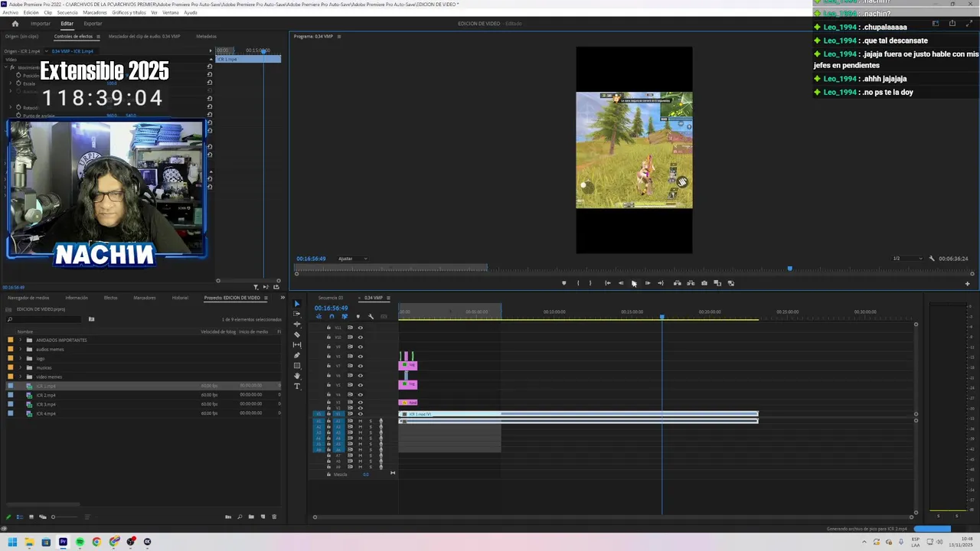Open panel overflow chevrons beside Project tab
This screenshot has height=551, width=980.
(x=282, y=298)
